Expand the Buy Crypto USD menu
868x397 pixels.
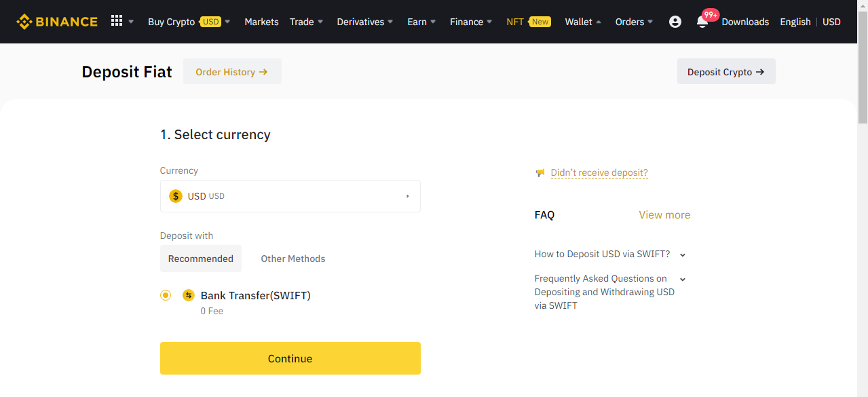(189, 22)
